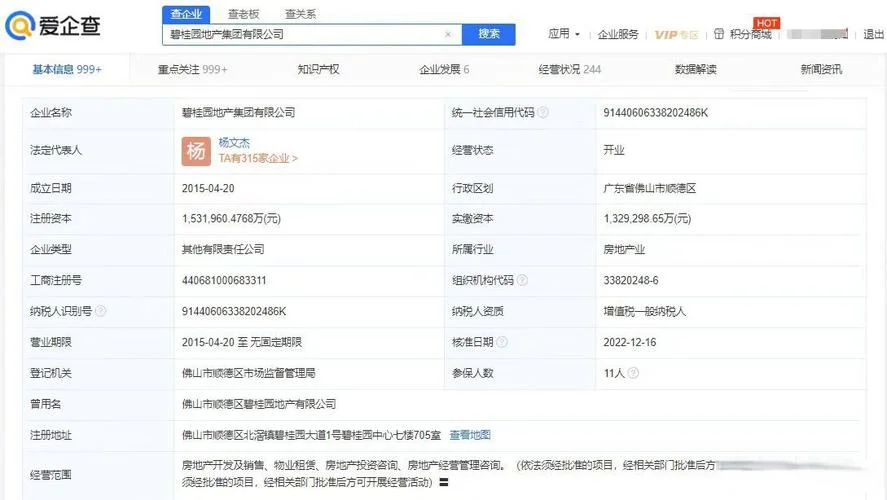Open help icon next to 组织机构代码

tap(522, 280)
